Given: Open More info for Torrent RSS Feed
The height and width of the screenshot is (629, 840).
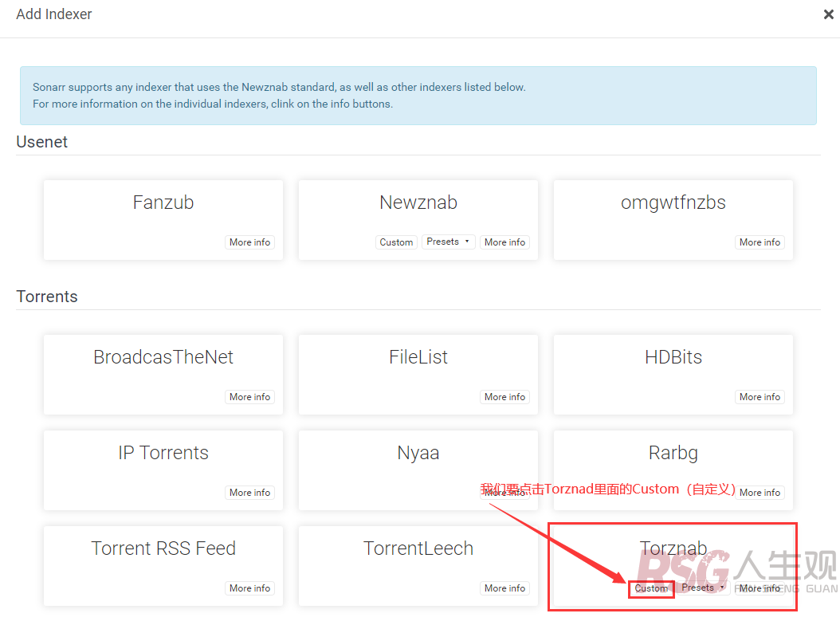Looking at the screenshot, I should [x=249, y=588].
